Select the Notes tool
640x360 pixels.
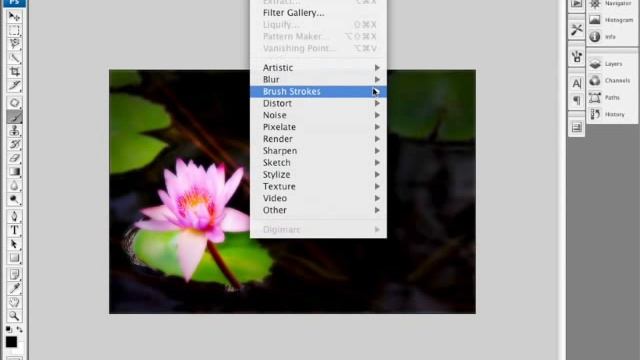point(14,274)
